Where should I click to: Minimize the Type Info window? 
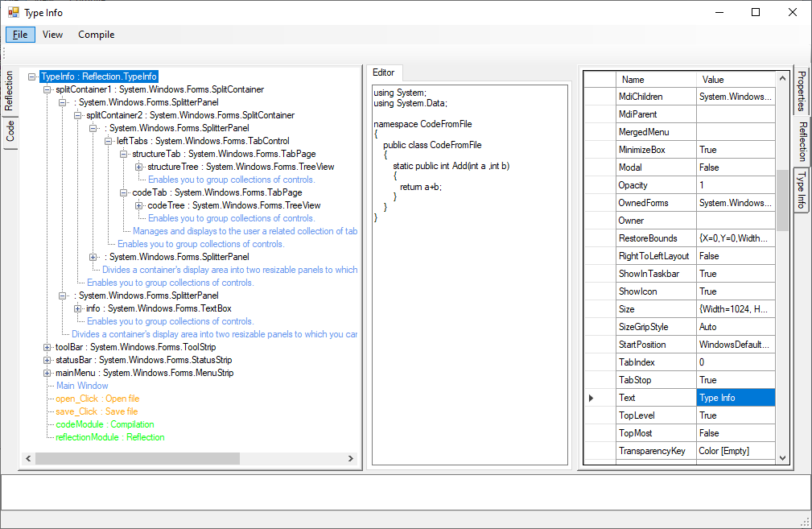[x=719, y=12]
